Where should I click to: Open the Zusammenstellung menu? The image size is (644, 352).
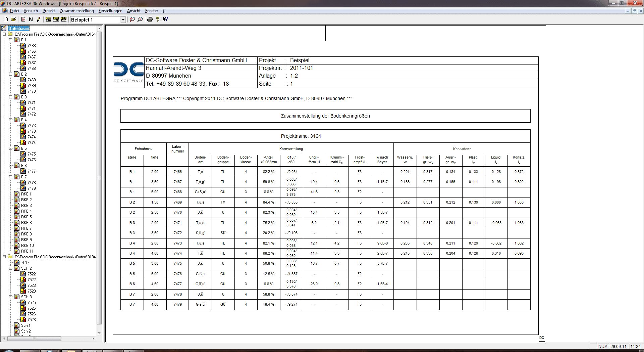[x=76, y=11]
